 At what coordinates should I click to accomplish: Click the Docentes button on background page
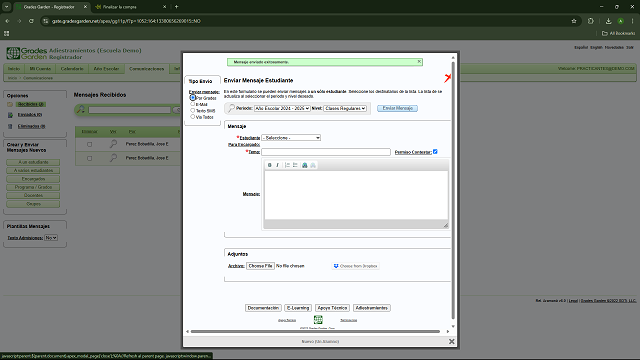(x=33, y=195)
